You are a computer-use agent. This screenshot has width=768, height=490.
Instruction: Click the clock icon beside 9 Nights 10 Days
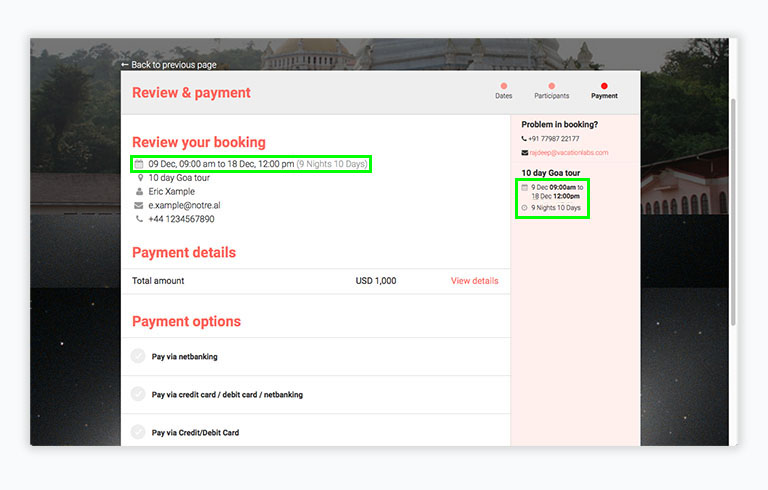pyautogui.click(x=525, y=208)
